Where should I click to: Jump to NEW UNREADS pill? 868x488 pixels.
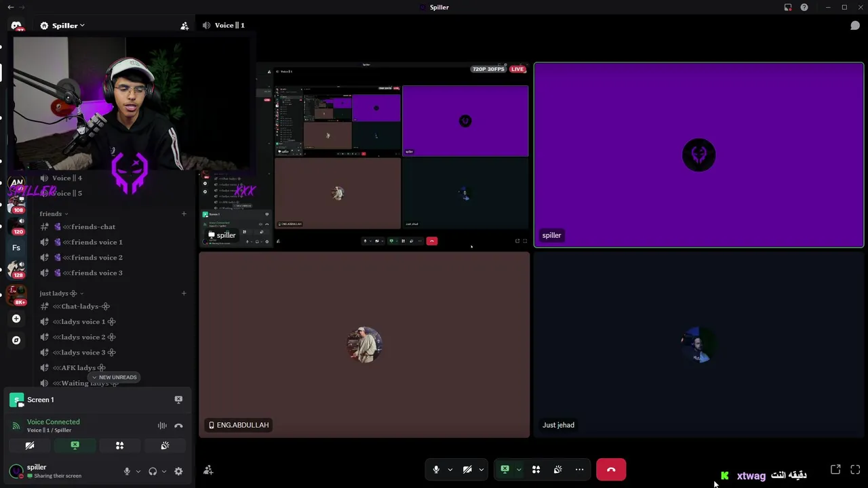114,378
